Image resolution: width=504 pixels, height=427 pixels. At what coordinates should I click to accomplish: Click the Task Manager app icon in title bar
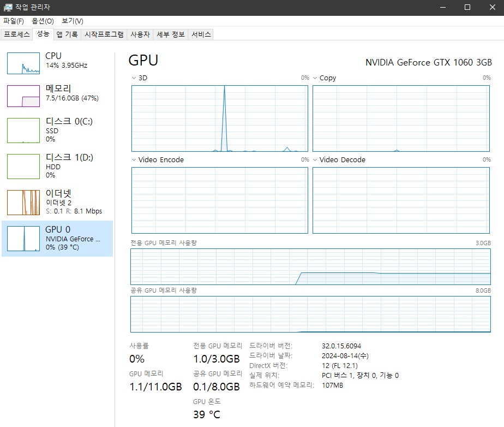pyautogui.click(x=8, y=7)
